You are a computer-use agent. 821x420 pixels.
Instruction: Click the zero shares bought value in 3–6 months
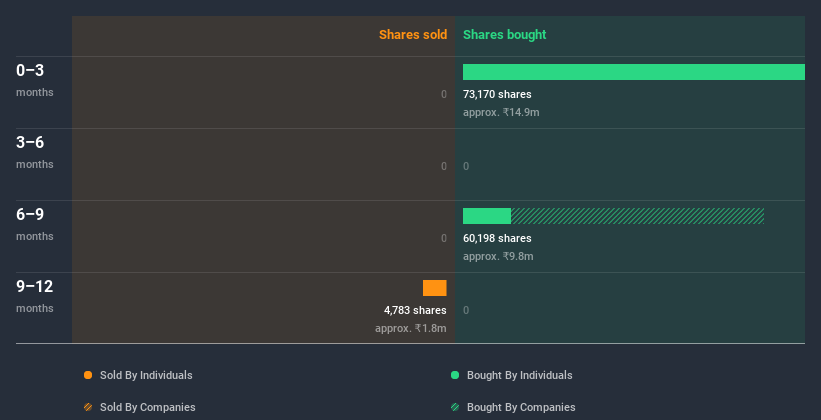[x=466, y=167]
